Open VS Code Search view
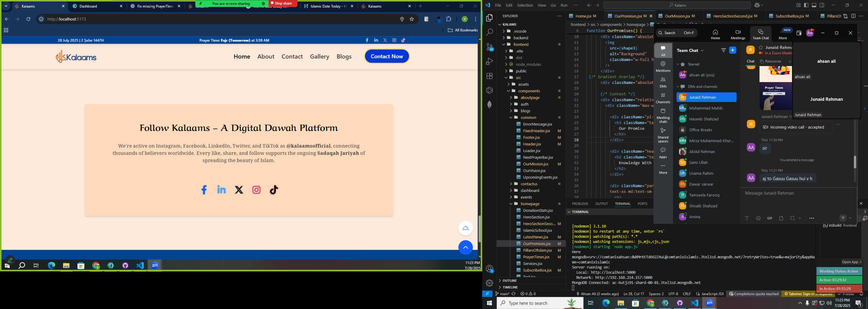The width and height of the screenshot is (868, 309). (489, 32)
